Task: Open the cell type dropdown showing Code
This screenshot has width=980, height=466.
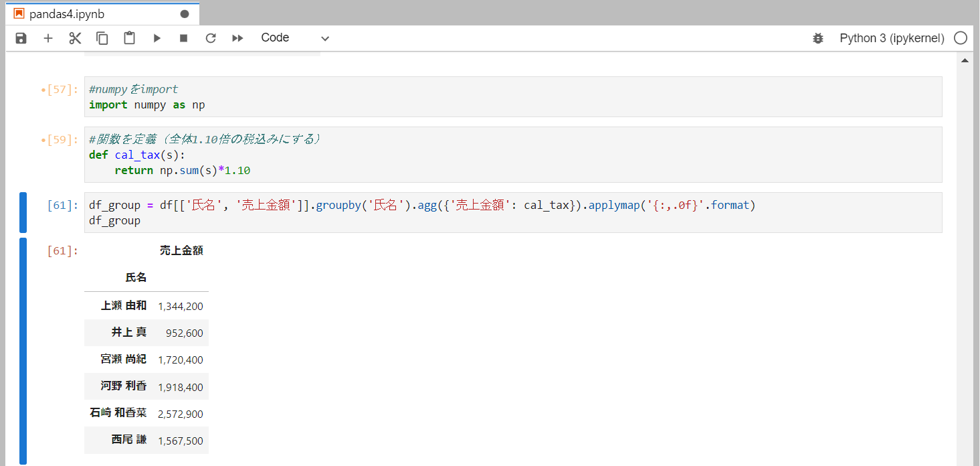Action: 294,38
